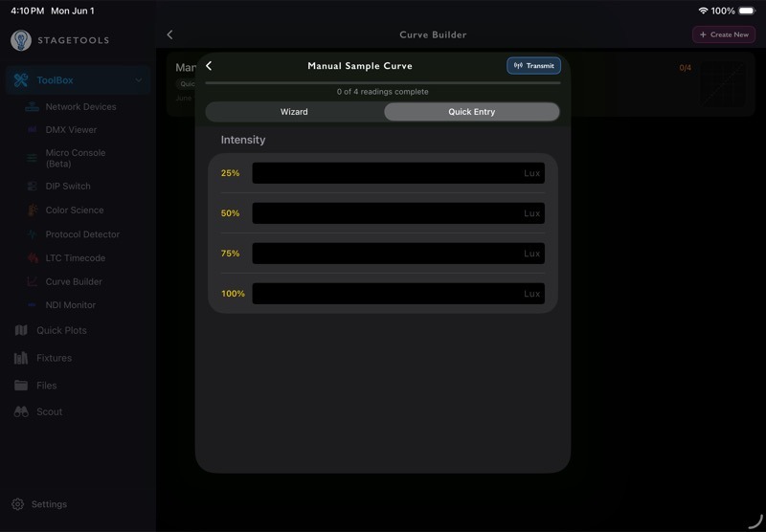The height and width of the screenshot is (532, 766).
Task: Open Scout binoculars icon
Action: pos(21,411)
